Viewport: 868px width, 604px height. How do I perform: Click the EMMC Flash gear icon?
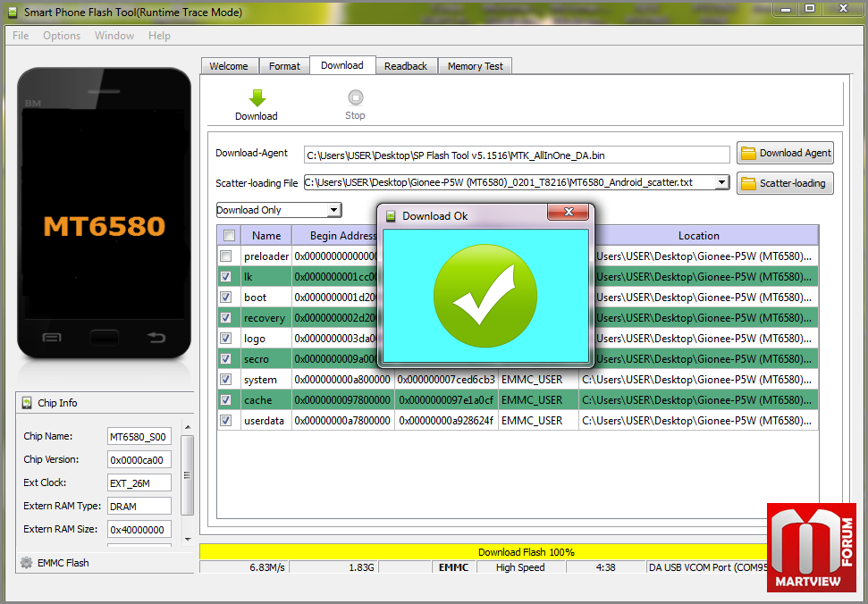coord(27,563)
